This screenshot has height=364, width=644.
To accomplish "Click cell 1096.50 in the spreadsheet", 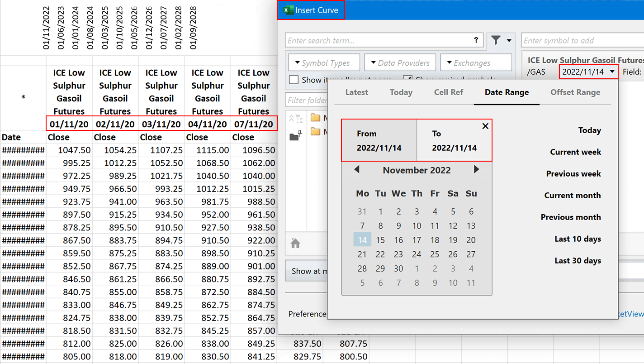I will 254,150.
